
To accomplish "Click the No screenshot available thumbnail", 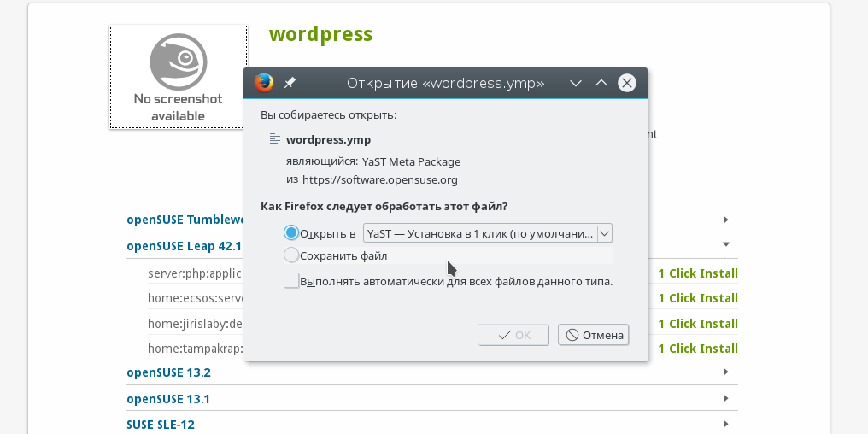I will point(179,77).
